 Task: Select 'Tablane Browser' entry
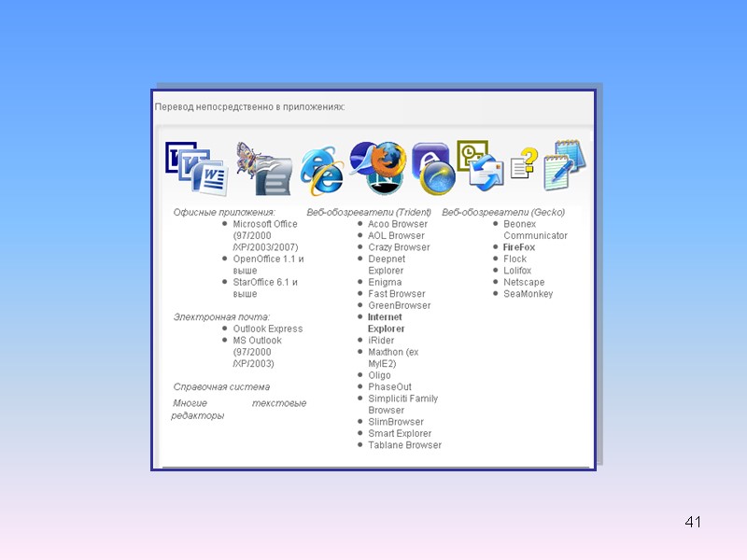404,445
